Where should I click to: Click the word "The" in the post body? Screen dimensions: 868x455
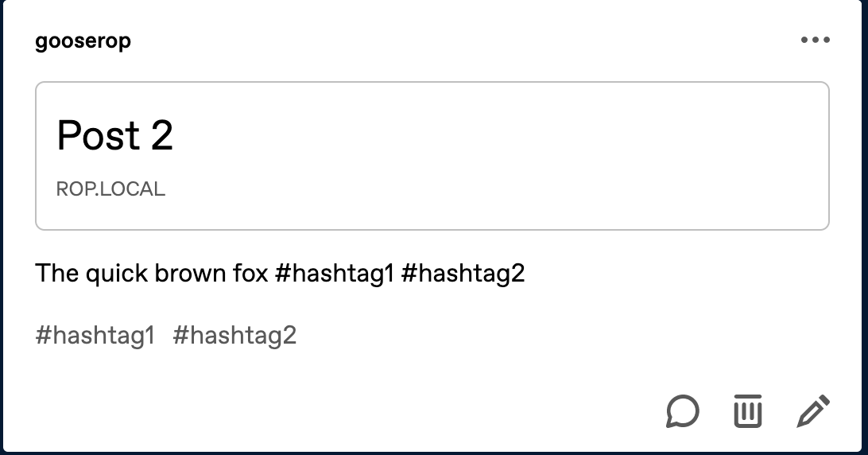tap(56, 274)
